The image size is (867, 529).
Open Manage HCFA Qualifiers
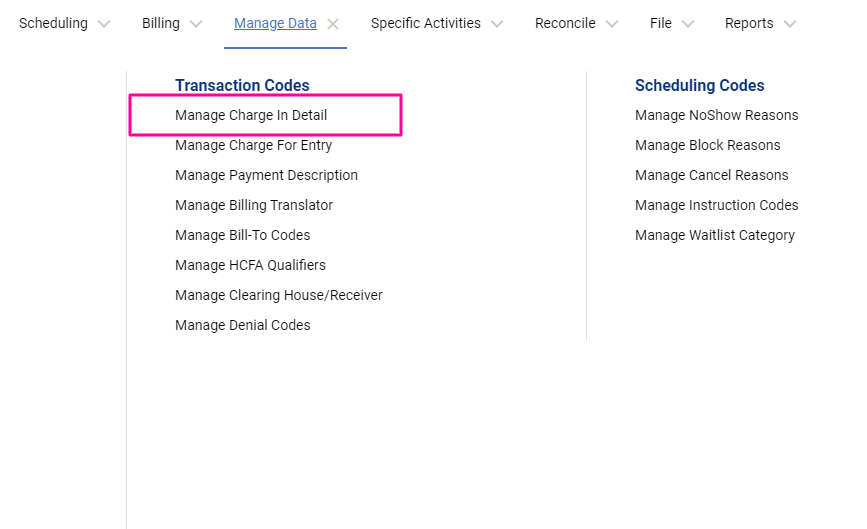[250, 265]
